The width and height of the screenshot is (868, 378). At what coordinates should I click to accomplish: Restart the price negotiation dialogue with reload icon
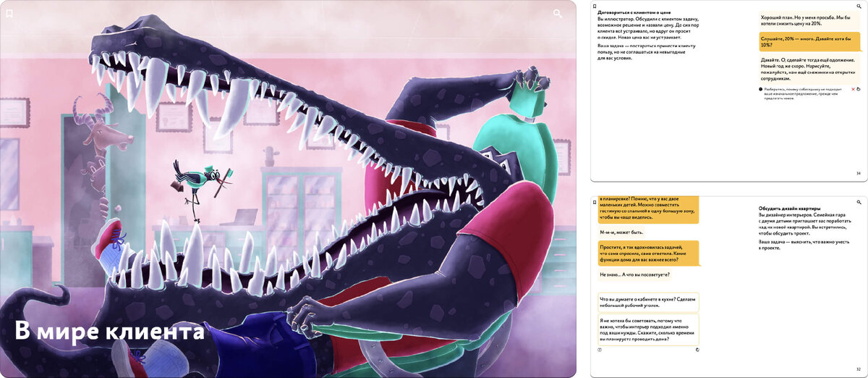pos(859,89)
